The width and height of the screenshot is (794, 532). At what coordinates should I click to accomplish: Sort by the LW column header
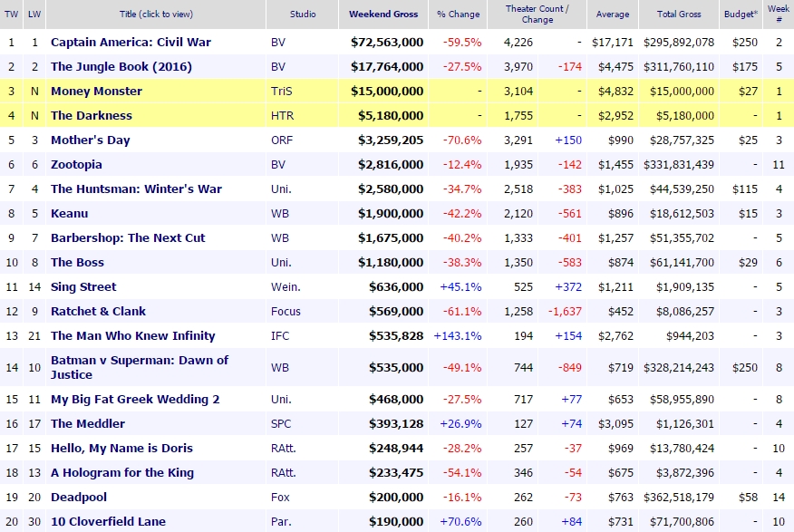(34, 15)
